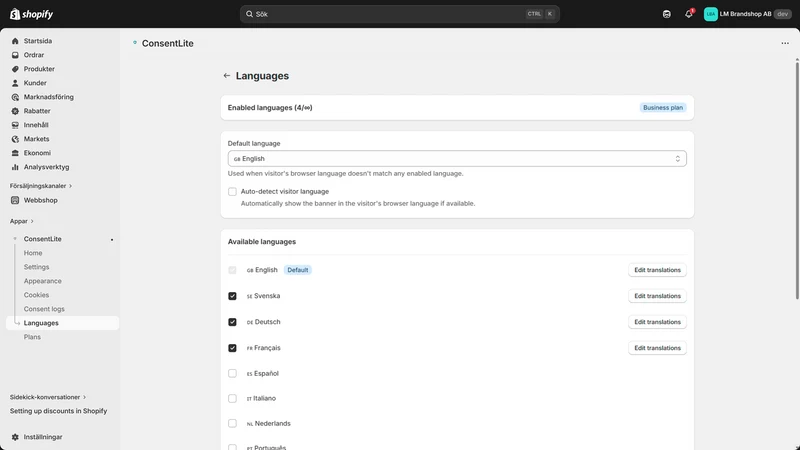Expand Försäljningskanaler section
The width and height of the screenshot is (800, 450).
[41, 186]
